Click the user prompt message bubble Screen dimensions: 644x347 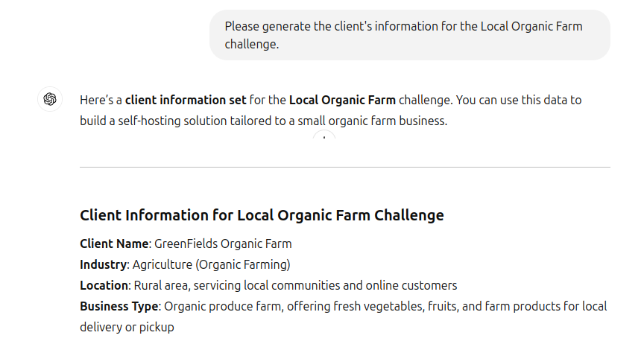click(409, 35)
